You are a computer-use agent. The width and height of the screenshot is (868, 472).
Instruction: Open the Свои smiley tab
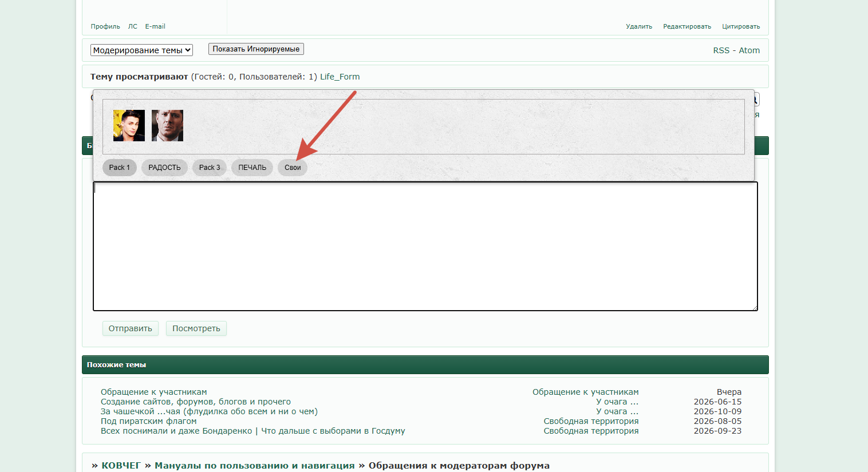(x=293, y=168)
